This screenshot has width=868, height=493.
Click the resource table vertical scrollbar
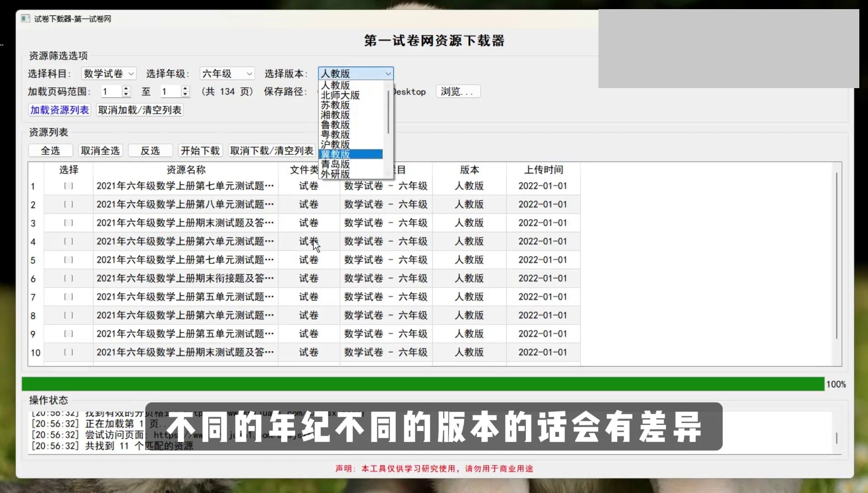[836, 256]
